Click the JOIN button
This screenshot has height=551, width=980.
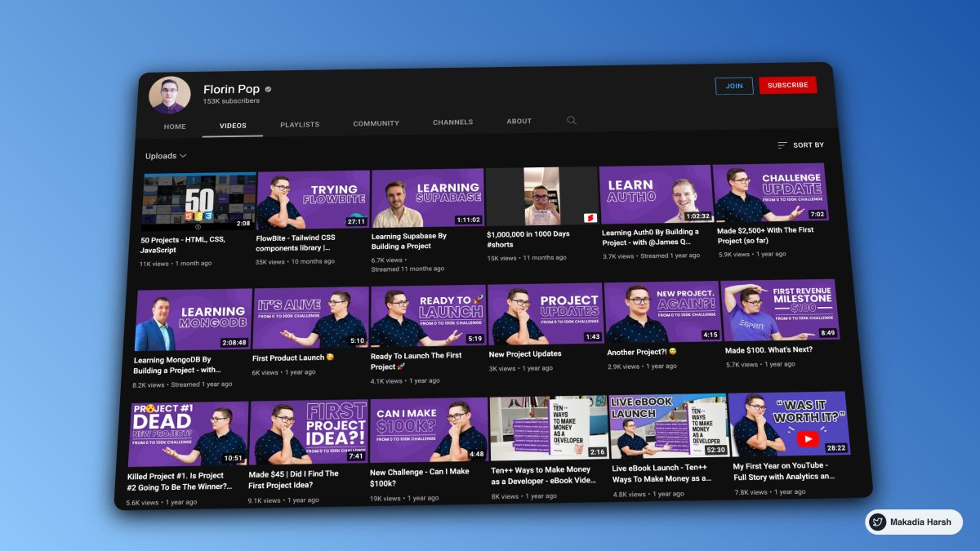click(x=733, y=85)
